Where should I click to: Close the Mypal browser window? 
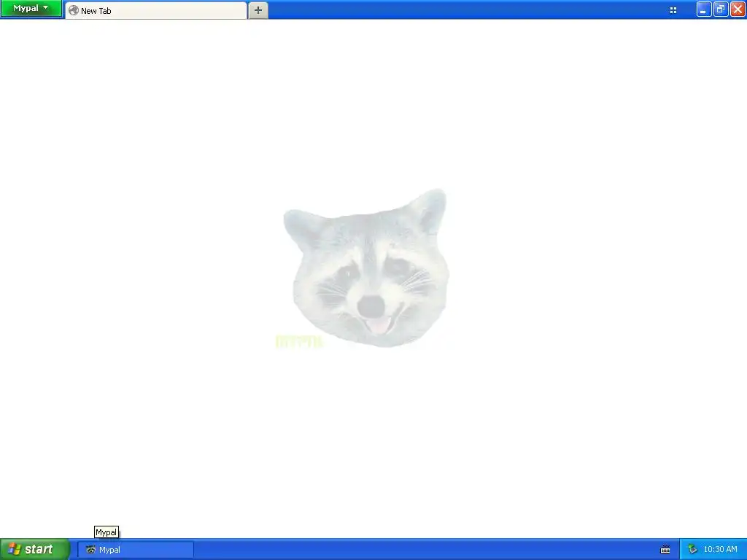pos(738,9)
